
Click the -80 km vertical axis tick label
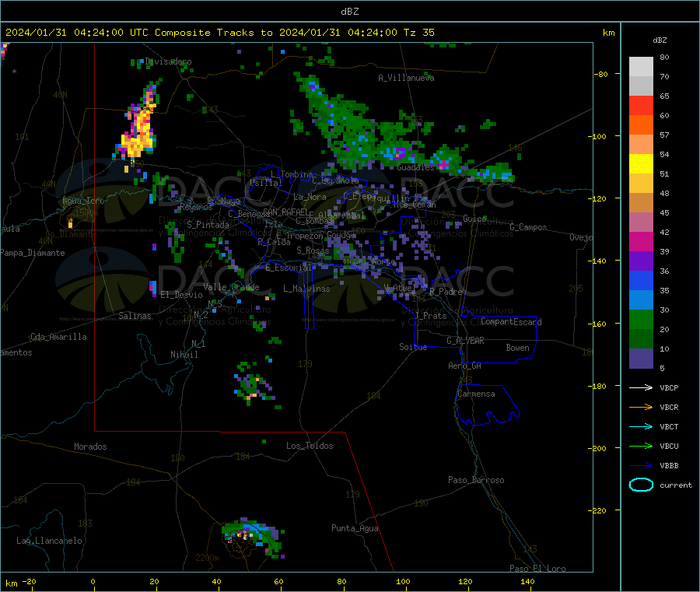click(600, 74)
